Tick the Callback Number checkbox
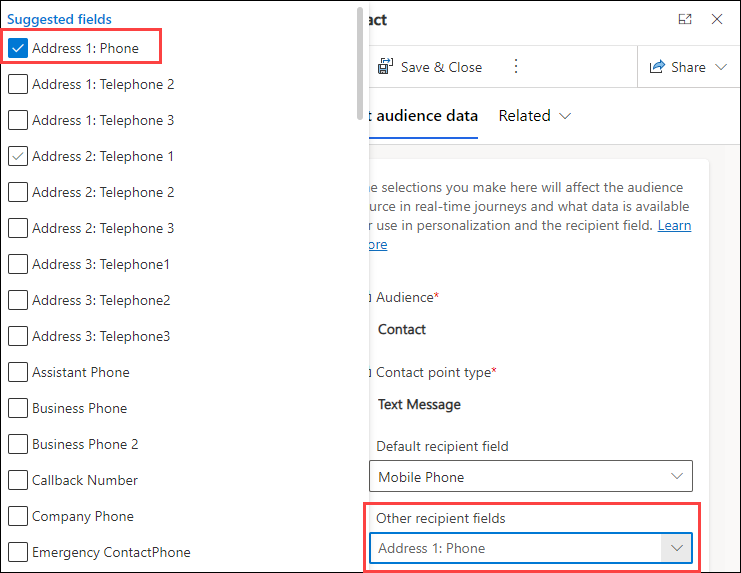The image size is (741, 573). coord(18,480)
